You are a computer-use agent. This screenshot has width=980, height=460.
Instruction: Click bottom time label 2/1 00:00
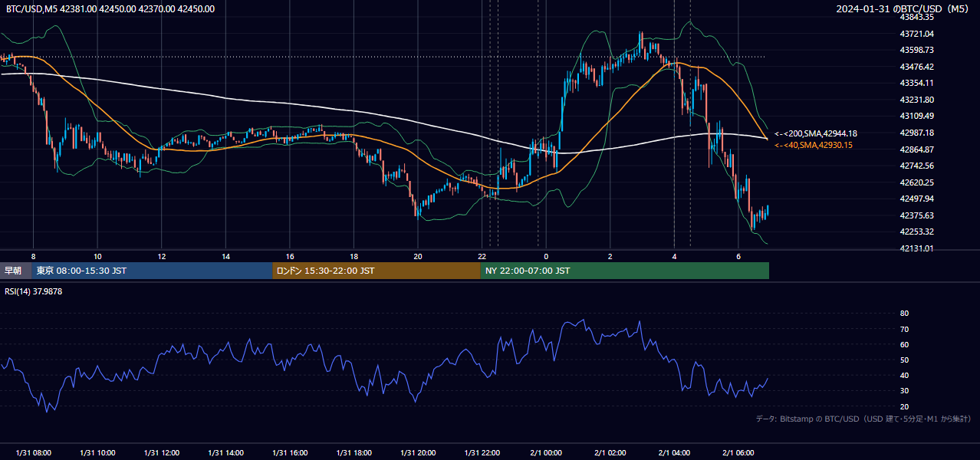[x=546, y=453]
